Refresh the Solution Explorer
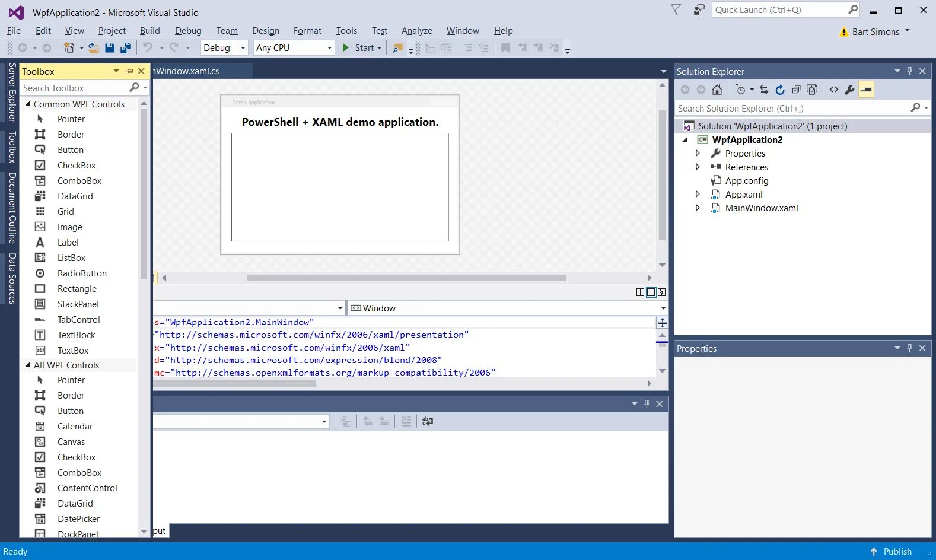This screenshot has height=560, width=936. pyautogui.click(x=780, y=90)
